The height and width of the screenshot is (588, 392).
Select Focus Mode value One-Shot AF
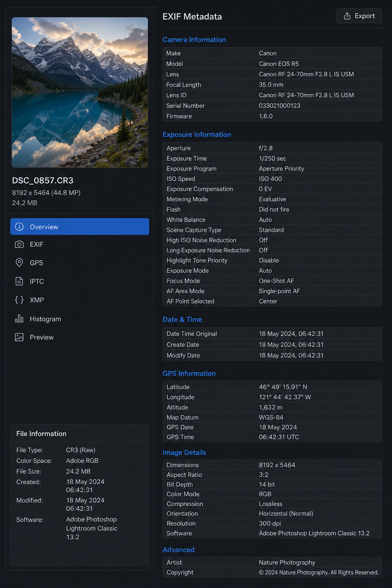[276, 281]
